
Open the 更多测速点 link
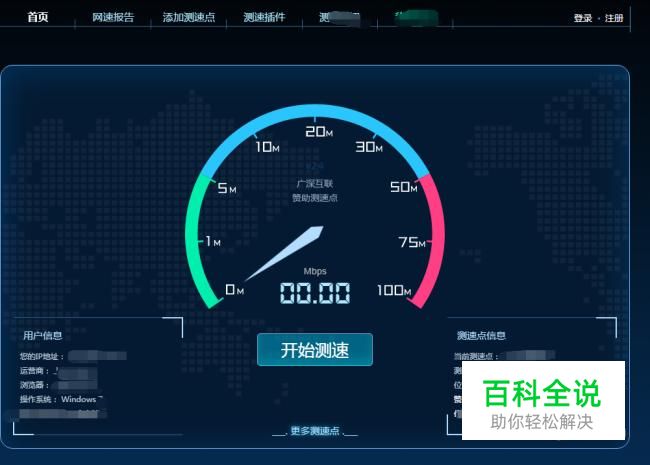point(315,431)
